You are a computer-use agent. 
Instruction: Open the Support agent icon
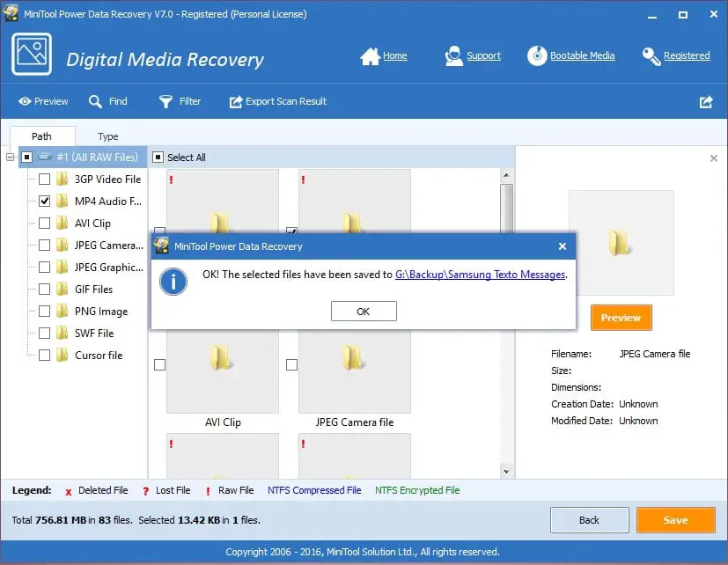point(453,56)
